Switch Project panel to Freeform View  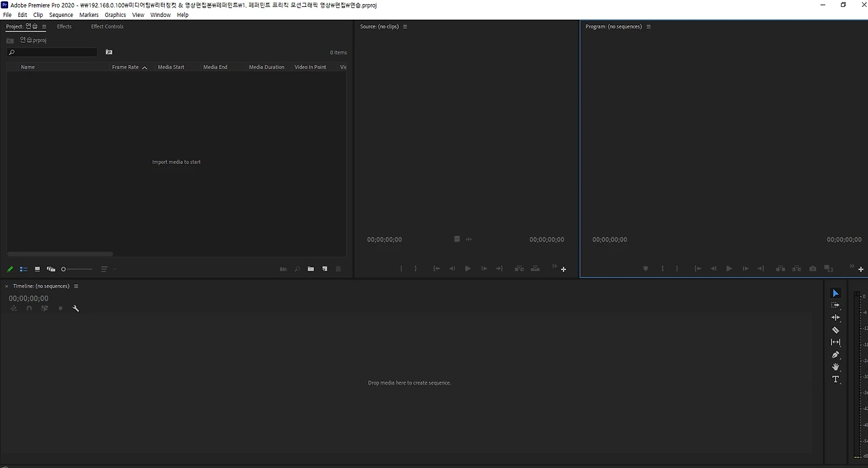point(51,269)
